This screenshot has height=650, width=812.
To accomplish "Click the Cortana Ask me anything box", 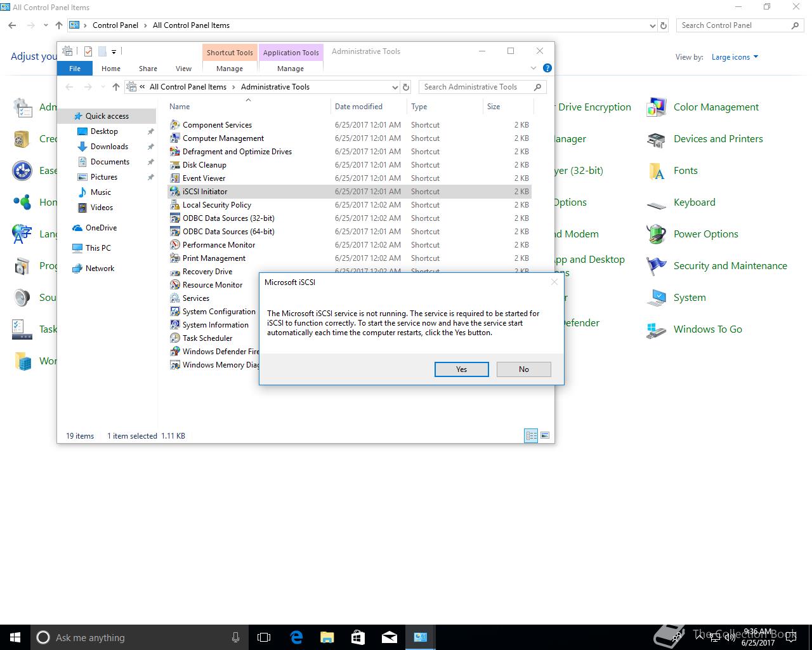I will (139, 637).
